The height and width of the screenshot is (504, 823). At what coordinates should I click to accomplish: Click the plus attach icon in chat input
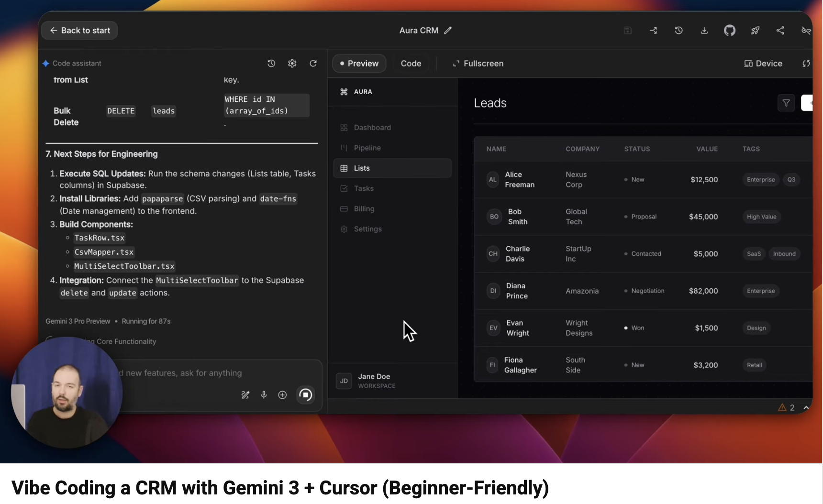coord(282,395)
